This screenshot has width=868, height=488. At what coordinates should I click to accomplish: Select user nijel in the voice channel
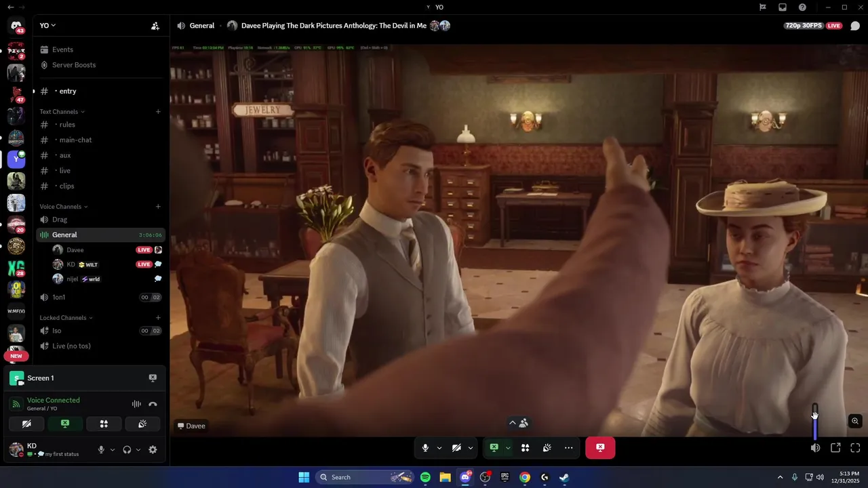tap(107, 279)
